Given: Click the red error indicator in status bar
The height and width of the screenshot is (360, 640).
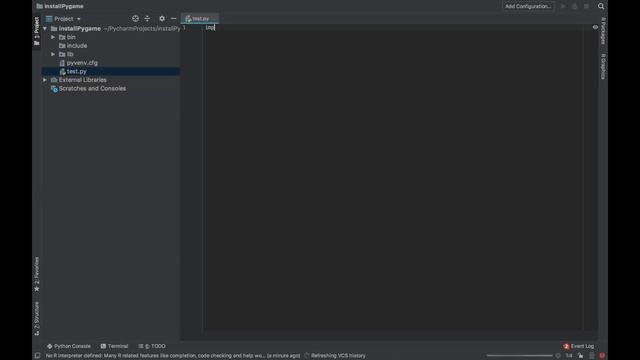Looking at the screenshot, I should [x=602, y=356].
